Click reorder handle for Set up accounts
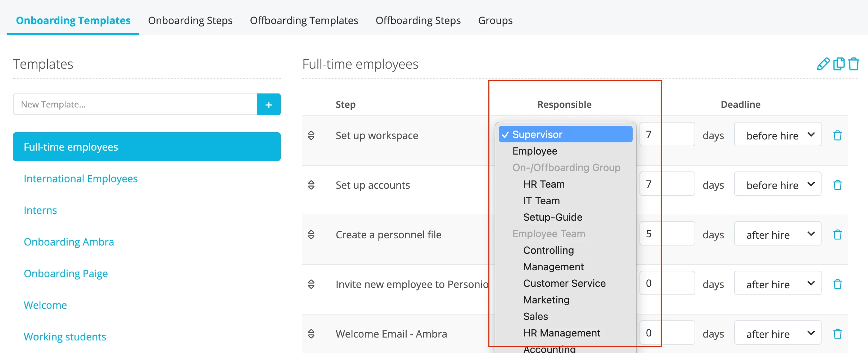868x353 pixels. click(311, 185)
